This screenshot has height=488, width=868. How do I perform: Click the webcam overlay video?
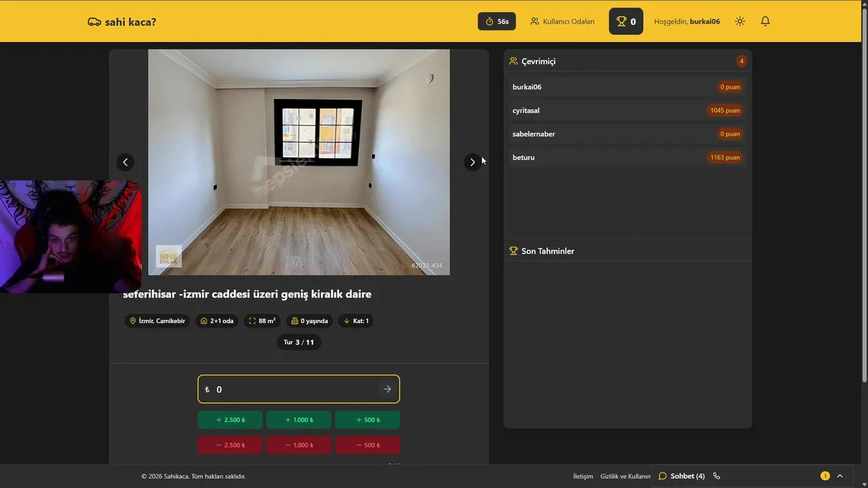[x=71, y=237]
